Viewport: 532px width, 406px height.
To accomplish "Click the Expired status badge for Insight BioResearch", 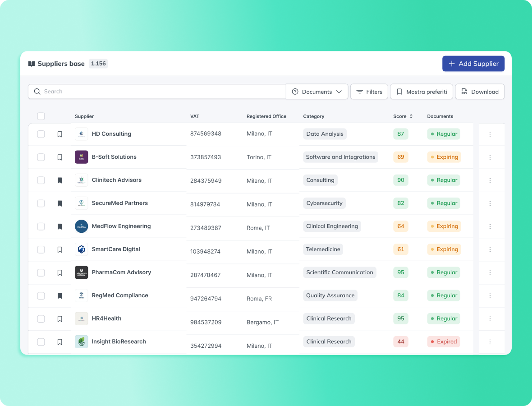I will coord(444,342).
